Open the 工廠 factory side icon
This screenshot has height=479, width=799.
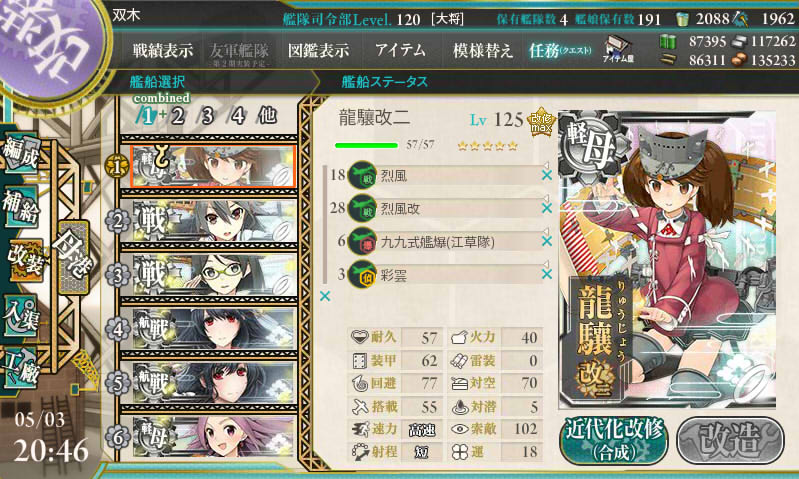coord(21,368)
